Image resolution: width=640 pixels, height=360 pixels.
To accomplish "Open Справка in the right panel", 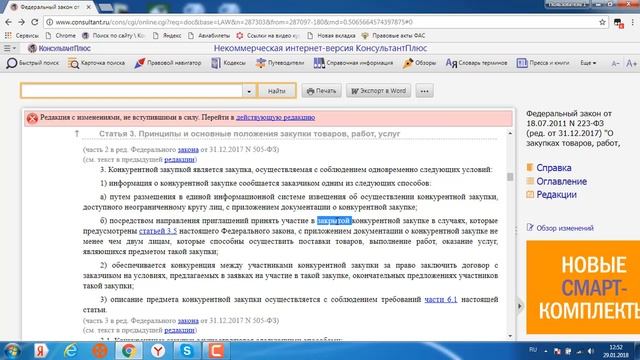I will tap(549, 168).
